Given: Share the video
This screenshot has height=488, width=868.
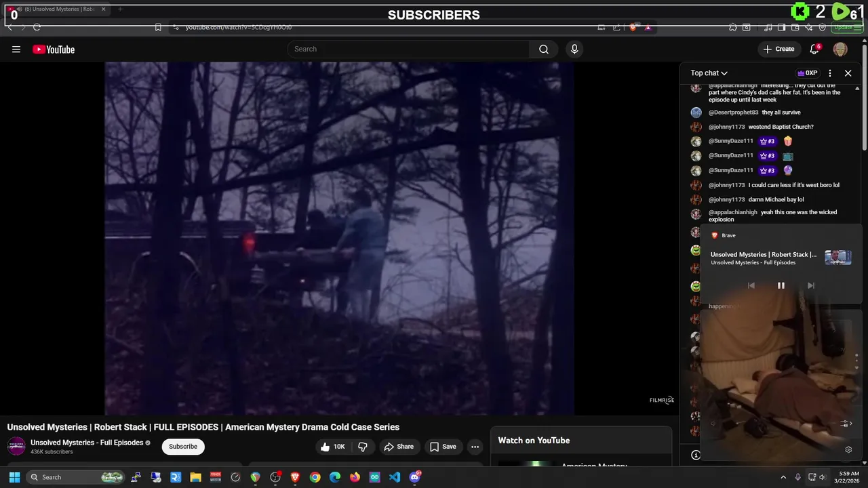Looking at the screenshot, I should coord(399,447).
